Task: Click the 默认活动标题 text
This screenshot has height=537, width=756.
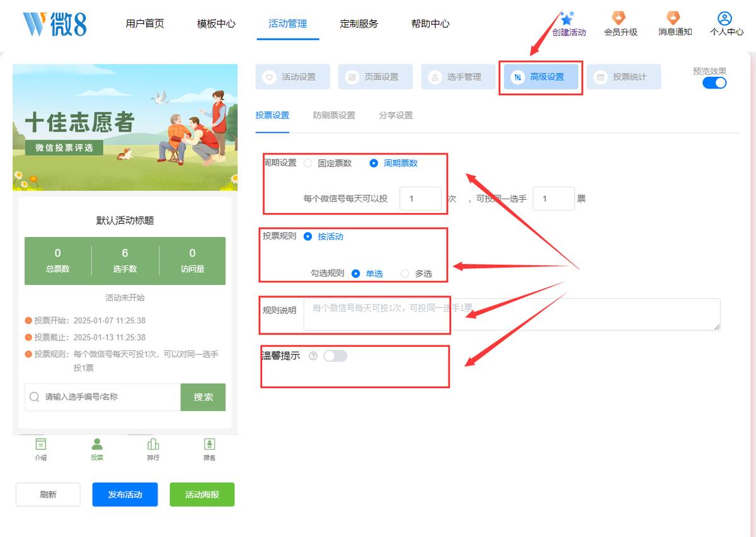Action: coord(125,221)
